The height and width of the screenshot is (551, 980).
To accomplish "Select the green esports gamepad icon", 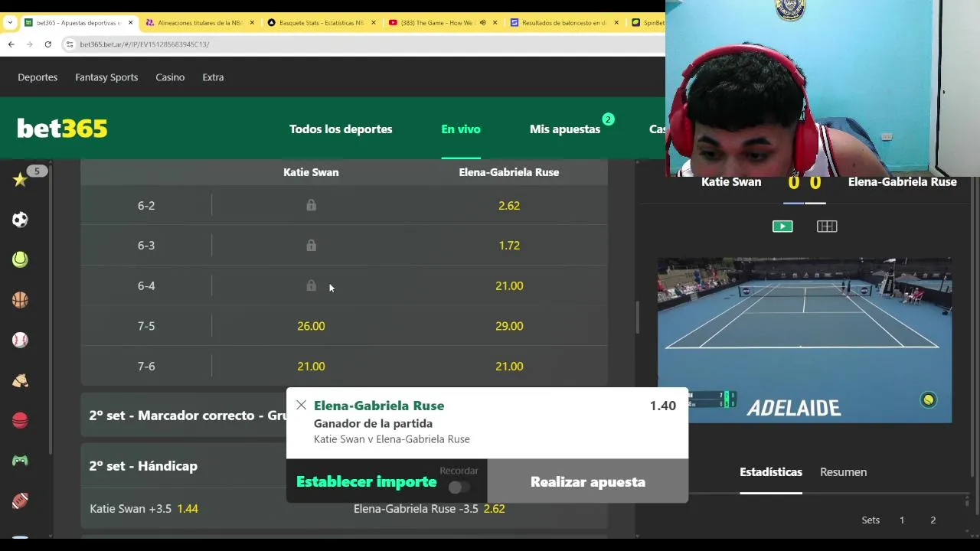I will click(20, 461).
